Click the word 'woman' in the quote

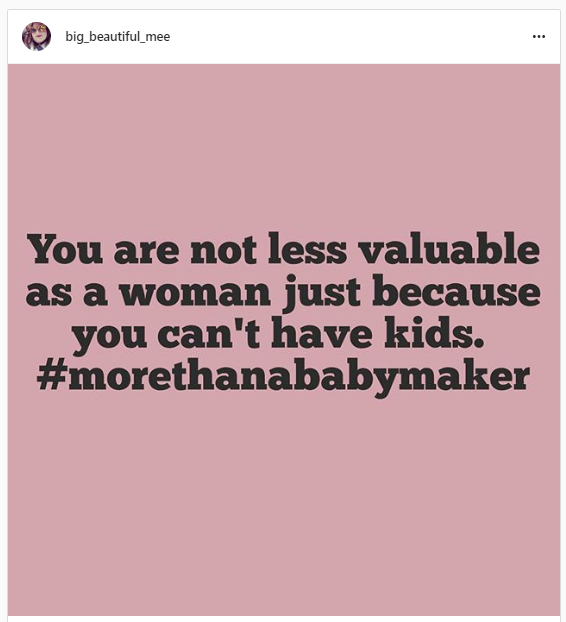[195, 293]
